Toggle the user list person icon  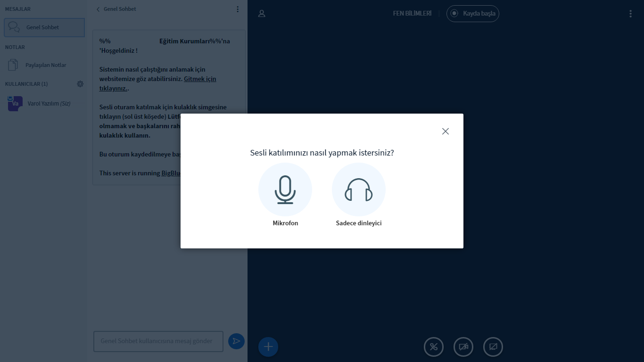[262, 14]
